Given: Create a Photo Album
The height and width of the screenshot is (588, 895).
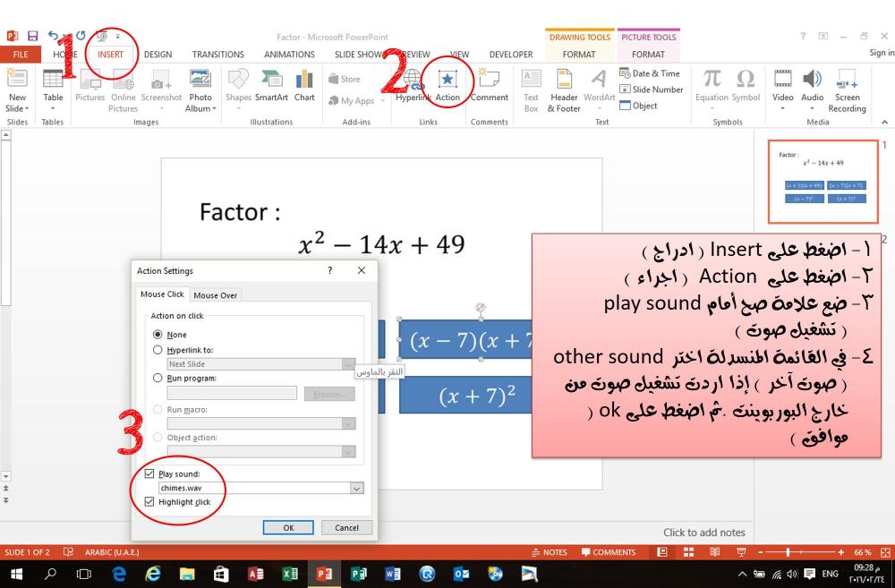Looking at the screenshot, I should pyautogui.click(x=200, y=90).
